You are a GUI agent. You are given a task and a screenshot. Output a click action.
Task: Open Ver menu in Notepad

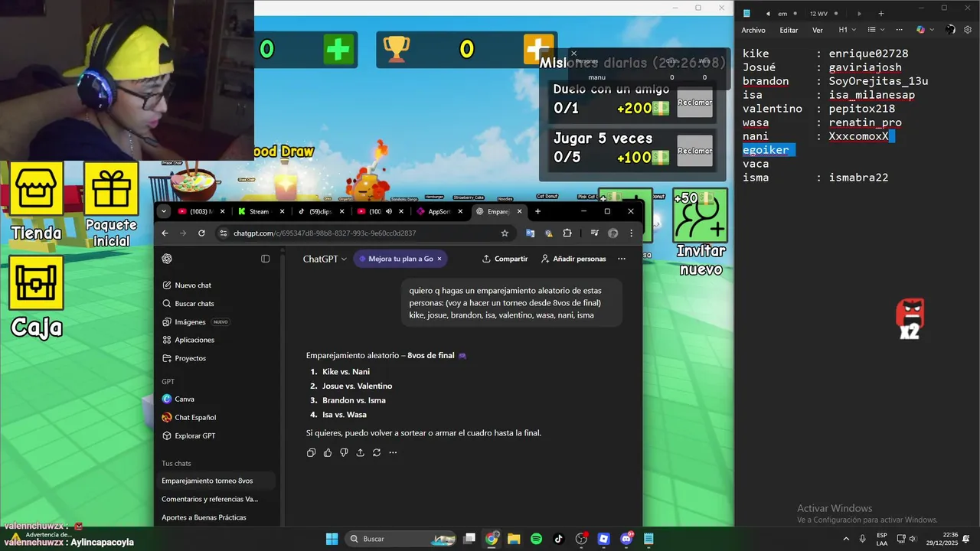click(818, 30)
